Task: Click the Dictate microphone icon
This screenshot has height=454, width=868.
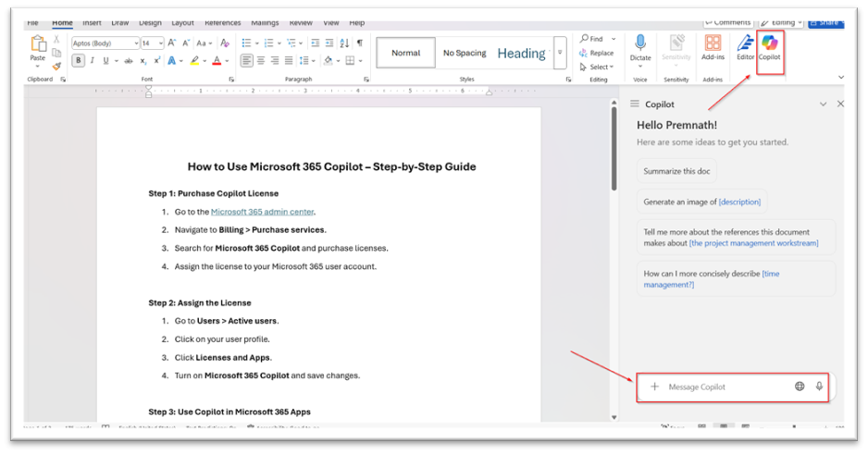Action: [640, 43]
